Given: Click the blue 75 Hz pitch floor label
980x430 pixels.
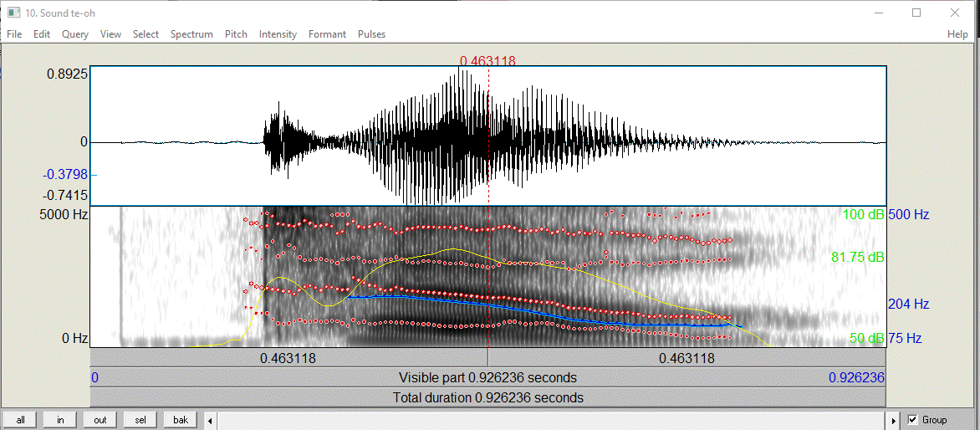Looking at the screenshot, I should click(x=905, y=339).
